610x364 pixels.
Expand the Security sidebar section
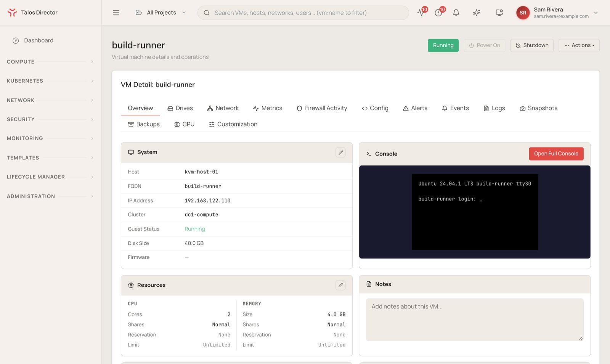[50, 119]
